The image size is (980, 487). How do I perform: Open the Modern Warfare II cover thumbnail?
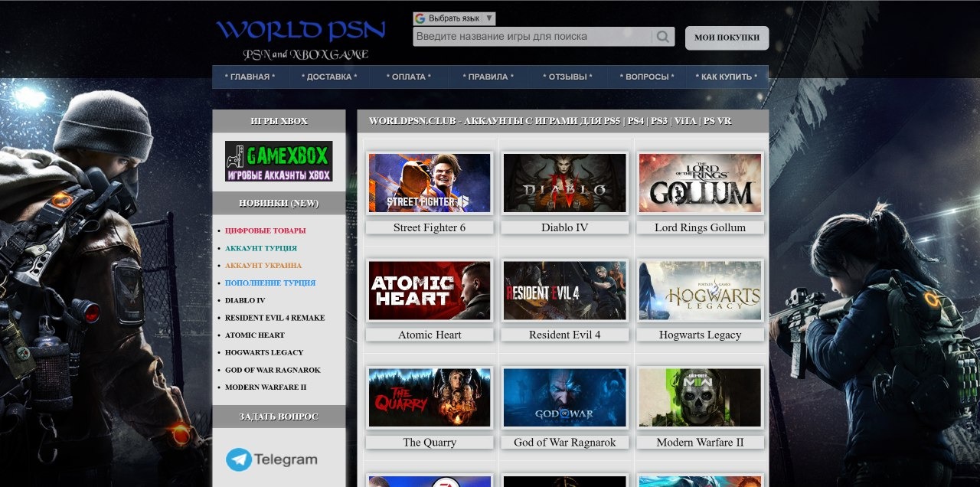coord(701,397)
